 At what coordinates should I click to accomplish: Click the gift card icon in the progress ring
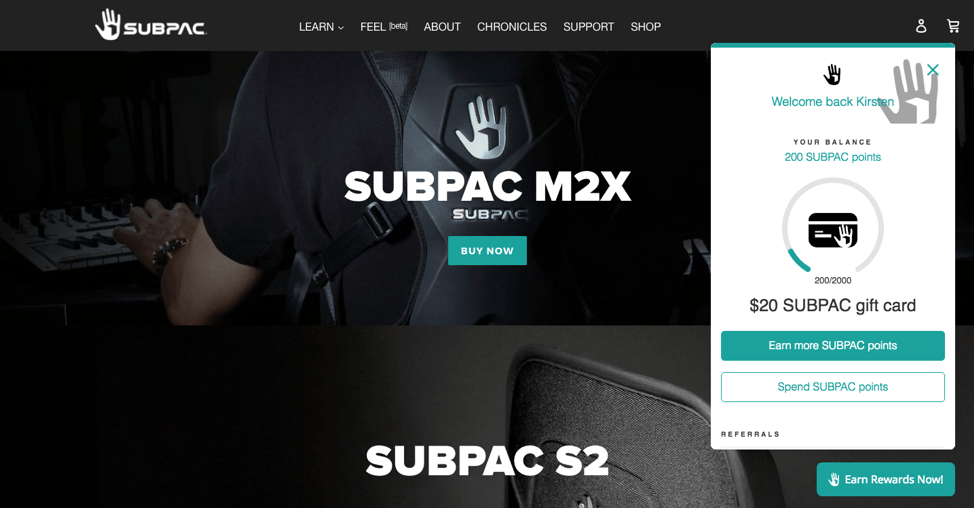pos(832,230)
